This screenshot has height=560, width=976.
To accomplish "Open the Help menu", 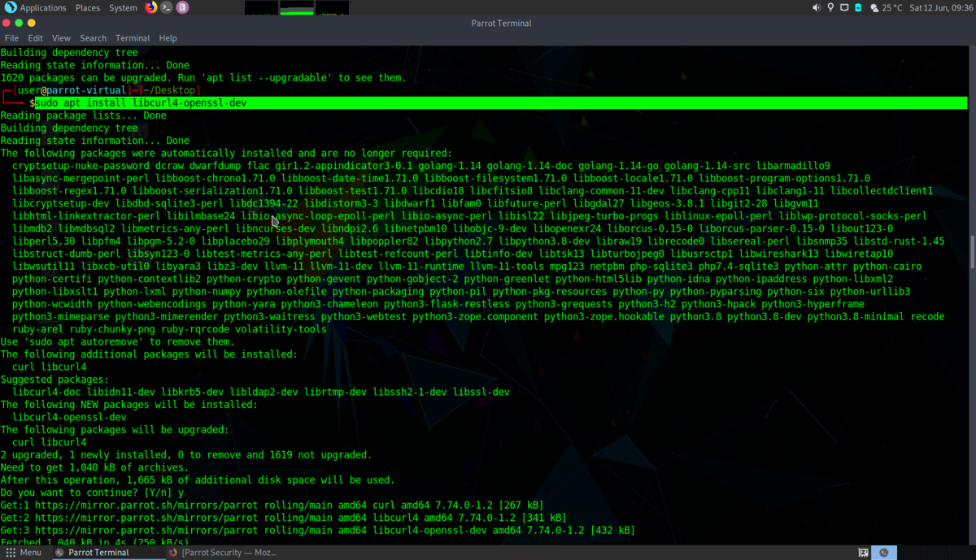I will [x=168, y=38].
